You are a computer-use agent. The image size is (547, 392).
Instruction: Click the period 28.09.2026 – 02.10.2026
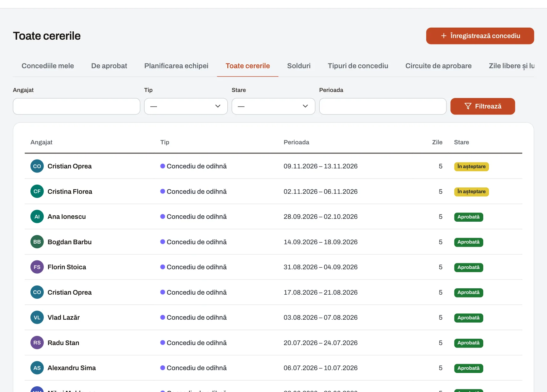(x=321, y=217)
